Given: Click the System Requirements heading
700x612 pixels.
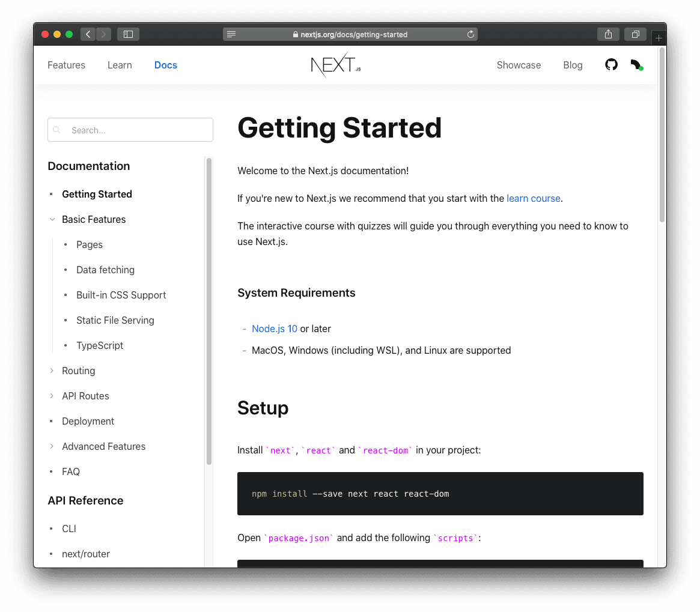Looking at the screenshot, I should click(296, 293).
